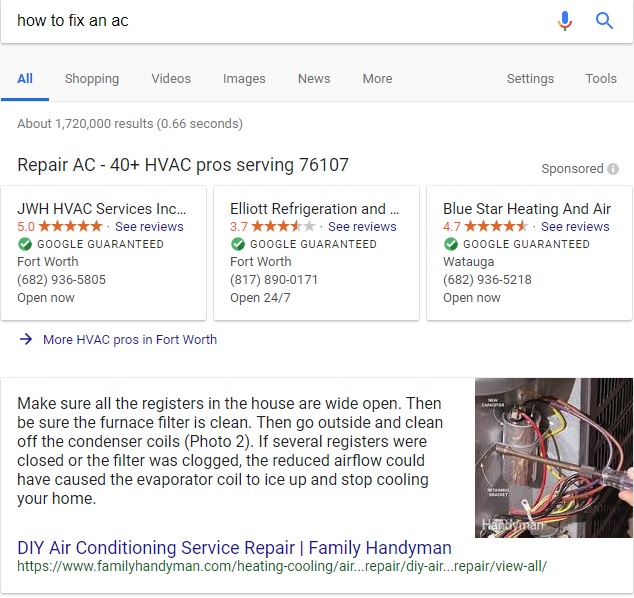The height and width of the screenshot is (598, 634).
Task: Switch to the Videos tab
Action: tap(171, 78)
